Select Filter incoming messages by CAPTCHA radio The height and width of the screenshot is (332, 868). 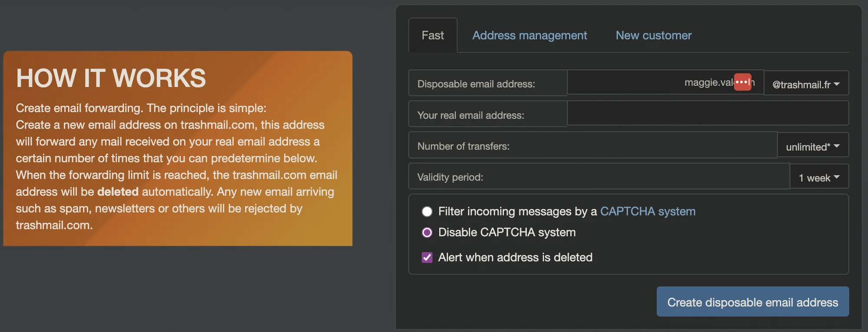coord(427,211)
